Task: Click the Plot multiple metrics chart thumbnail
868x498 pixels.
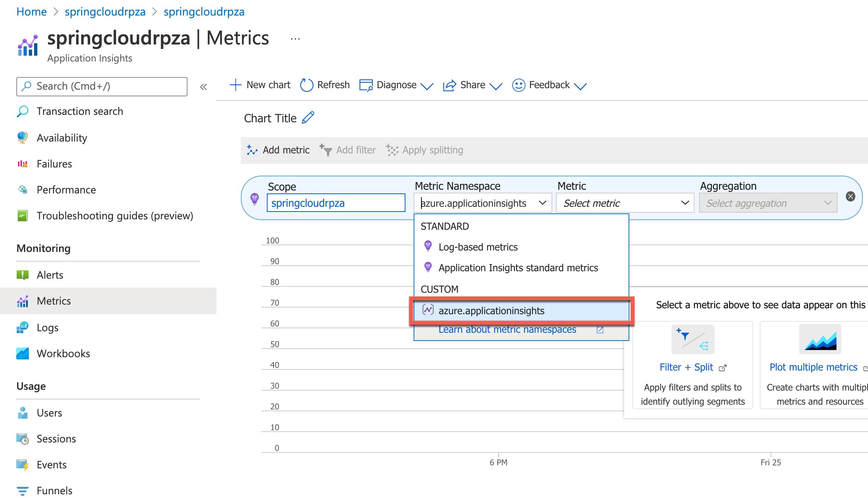Action: point(820,339)
